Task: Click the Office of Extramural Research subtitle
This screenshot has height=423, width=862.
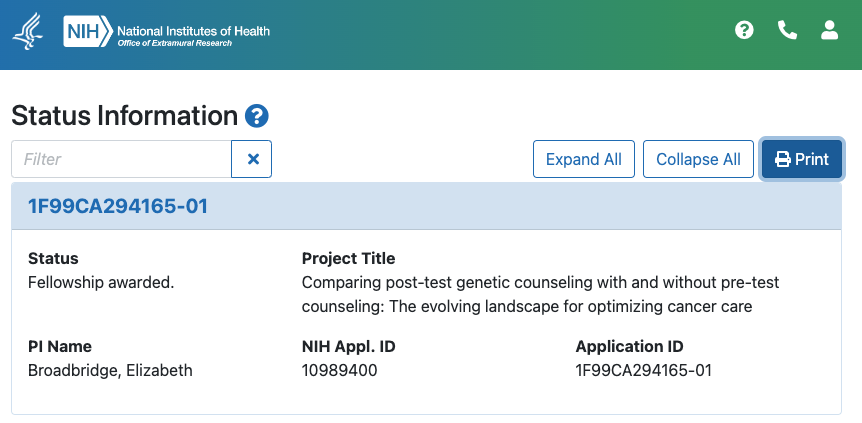Action: click(x=175, y=43)
